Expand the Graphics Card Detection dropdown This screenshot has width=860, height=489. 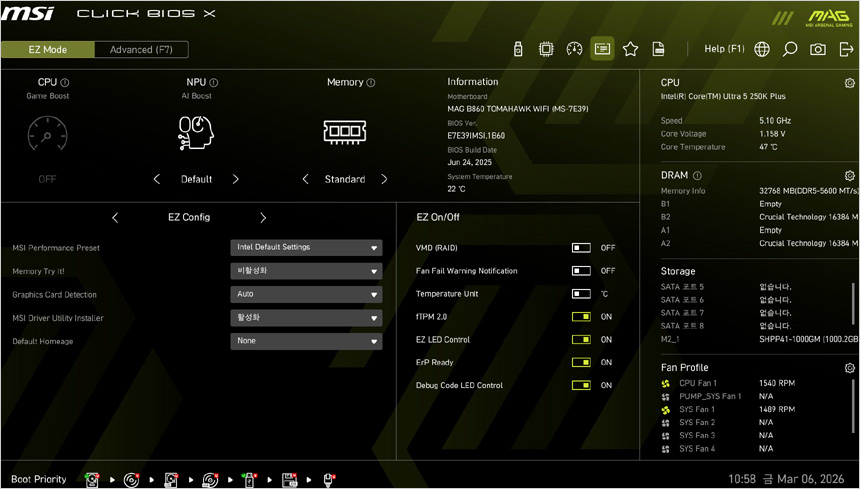coord(306,295)
